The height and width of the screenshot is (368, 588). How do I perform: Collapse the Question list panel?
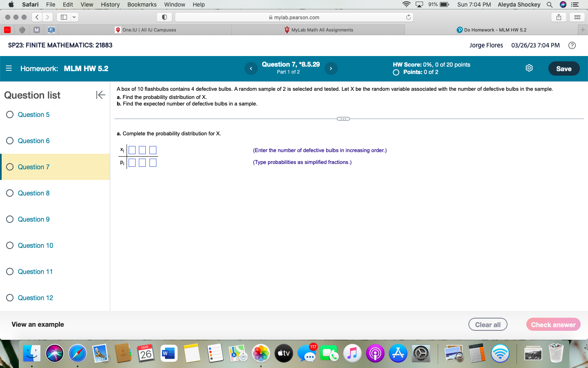tap(100, 95)
